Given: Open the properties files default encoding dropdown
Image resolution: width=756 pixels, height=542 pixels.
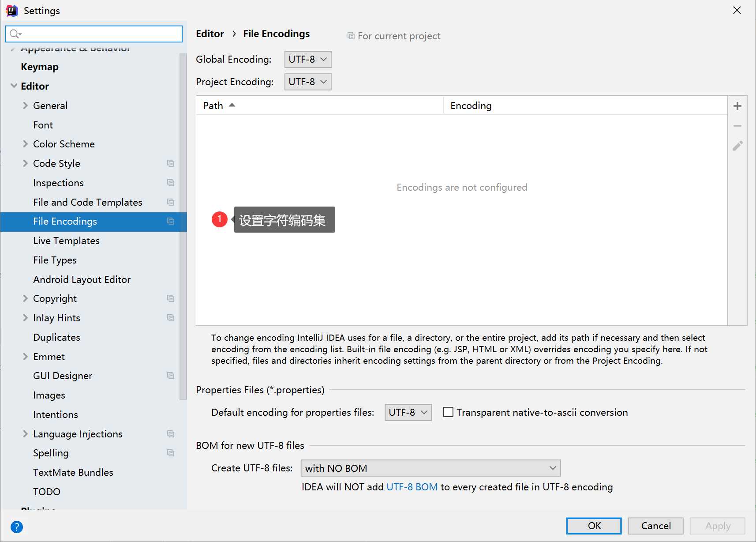Looking at the screenshot, I should (408, 412).
